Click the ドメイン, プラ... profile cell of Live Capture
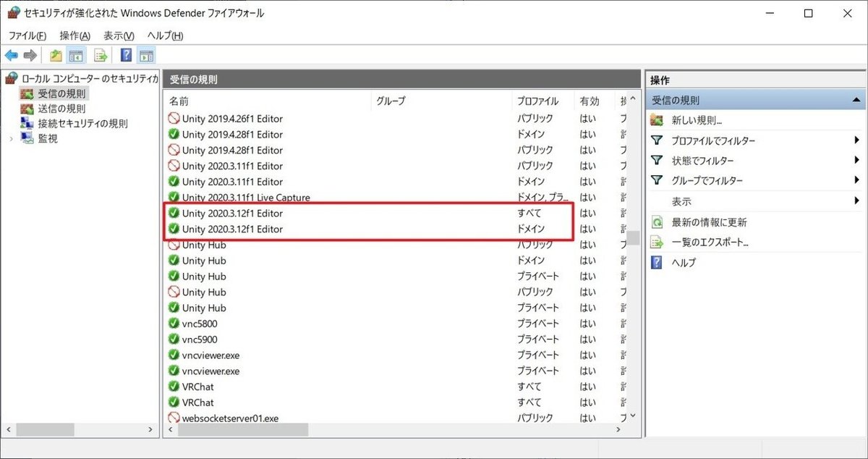Image resolution: width=868 pixels, height=459 pixels. pos(542,198)
